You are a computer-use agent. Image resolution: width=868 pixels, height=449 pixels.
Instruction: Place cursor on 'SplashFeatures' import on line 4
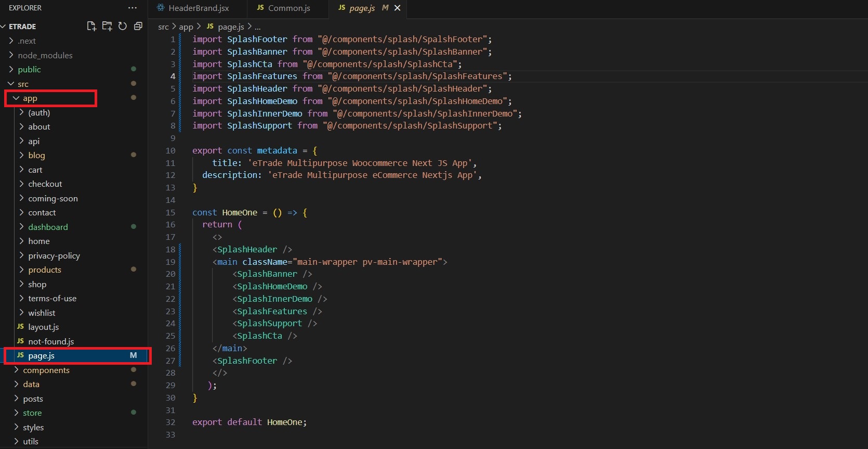(x=262, y=76)
